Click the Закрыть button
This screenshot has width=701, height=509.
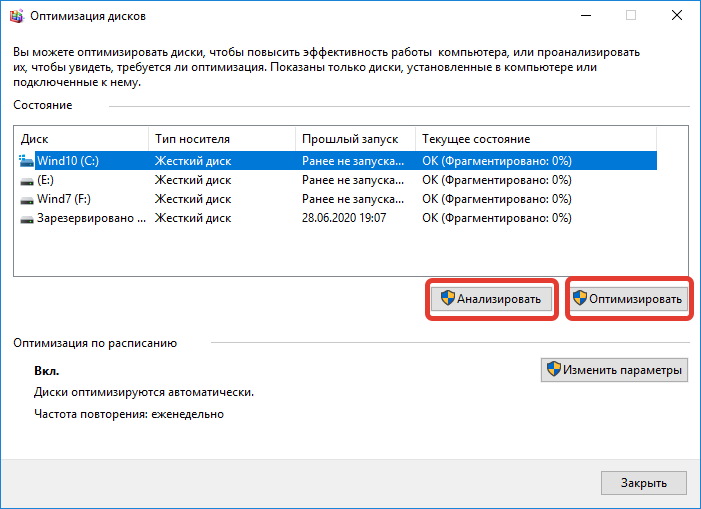(x=644, y=483)
